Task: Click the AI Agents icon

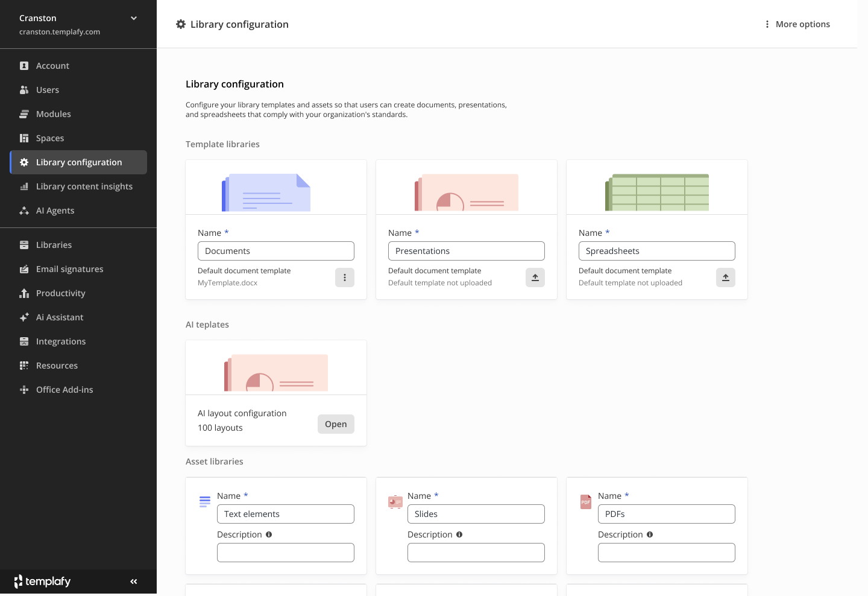Action: point(24,211)
